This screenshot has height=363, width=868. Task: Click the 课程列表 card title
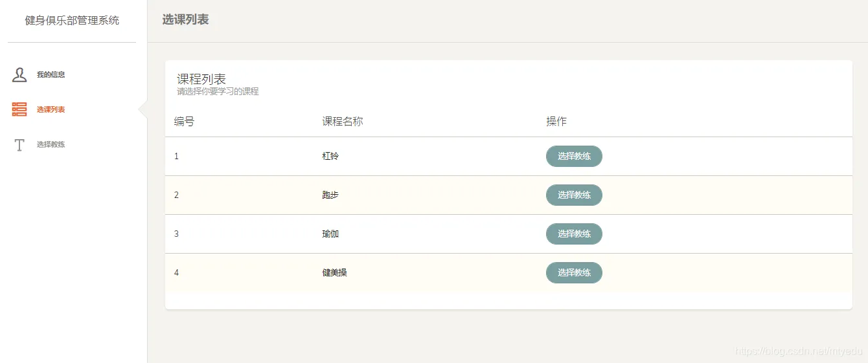tap(201, 79)
